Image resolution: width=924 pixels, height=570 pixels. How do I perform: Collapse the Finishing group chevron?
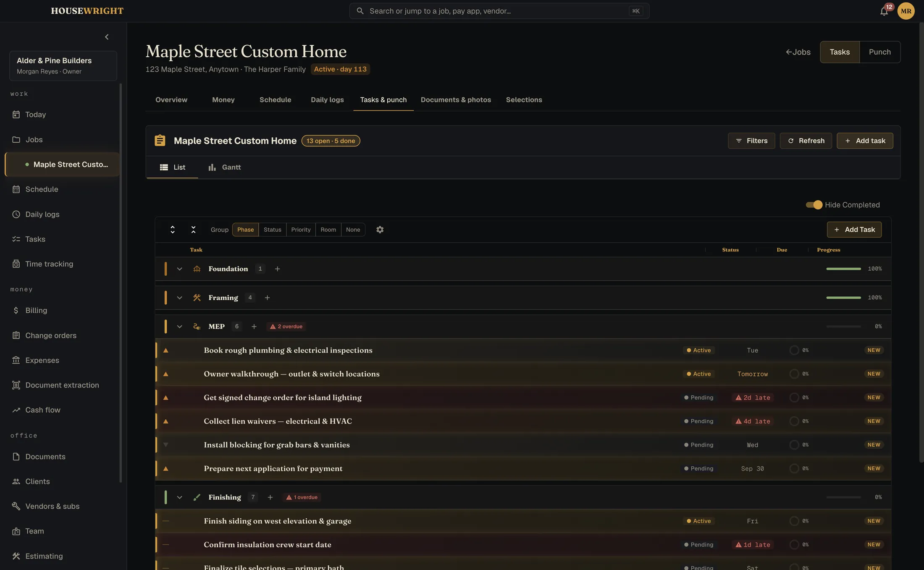point(179,497)
